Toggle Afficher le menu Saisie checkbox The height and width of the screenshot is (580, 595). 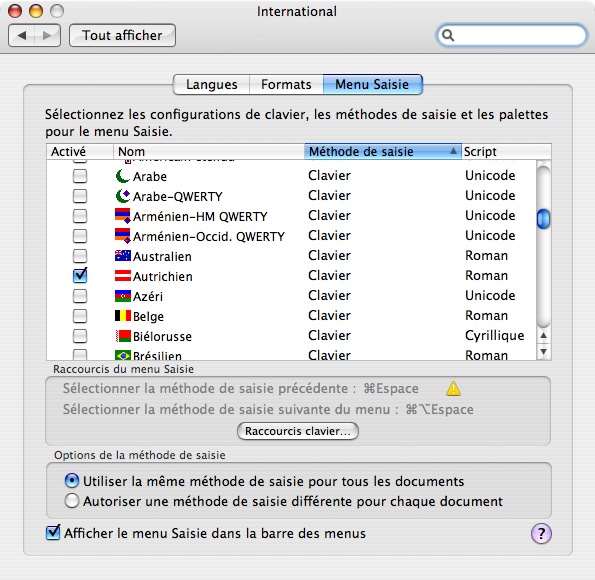tap(53, 533)
